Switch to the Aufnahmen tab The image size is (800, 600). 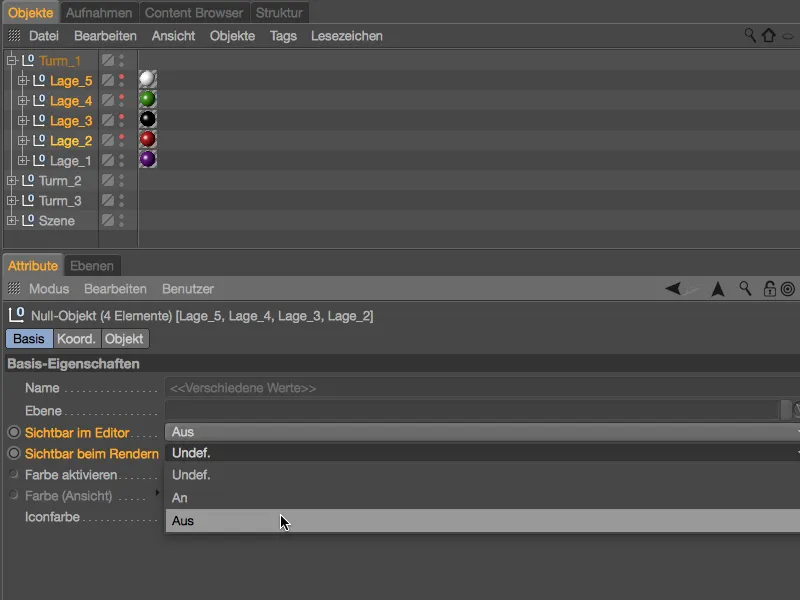click(99, 13)
